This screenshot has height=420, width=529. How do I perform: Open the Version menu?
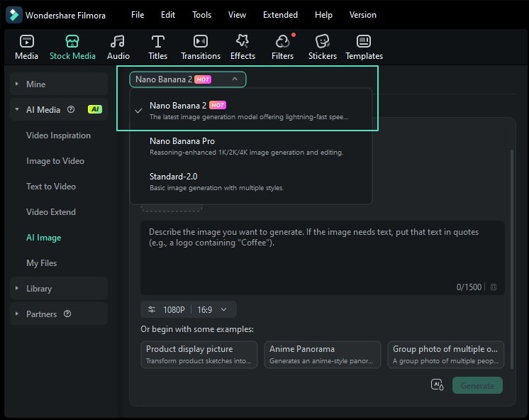coord(362,15)
